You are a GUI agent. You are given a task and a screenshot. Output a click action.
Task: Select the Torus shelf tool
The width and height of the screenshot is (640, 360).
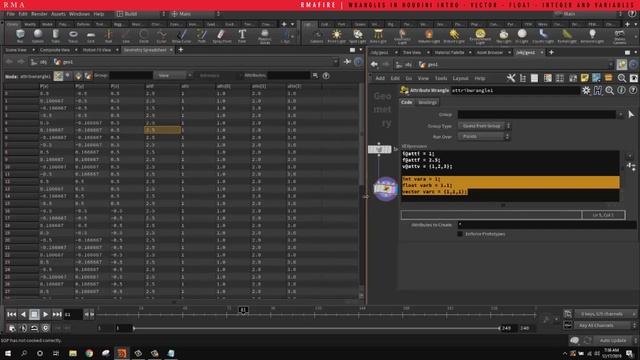[73, 36]
